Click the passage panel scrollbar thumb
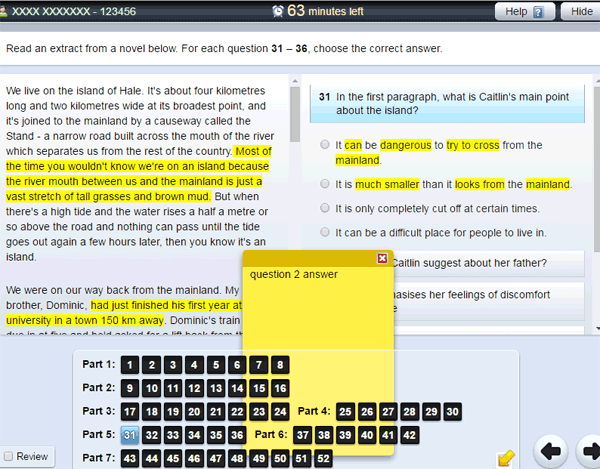This screenshot has height=469, width=600. [x=295, y=114]
